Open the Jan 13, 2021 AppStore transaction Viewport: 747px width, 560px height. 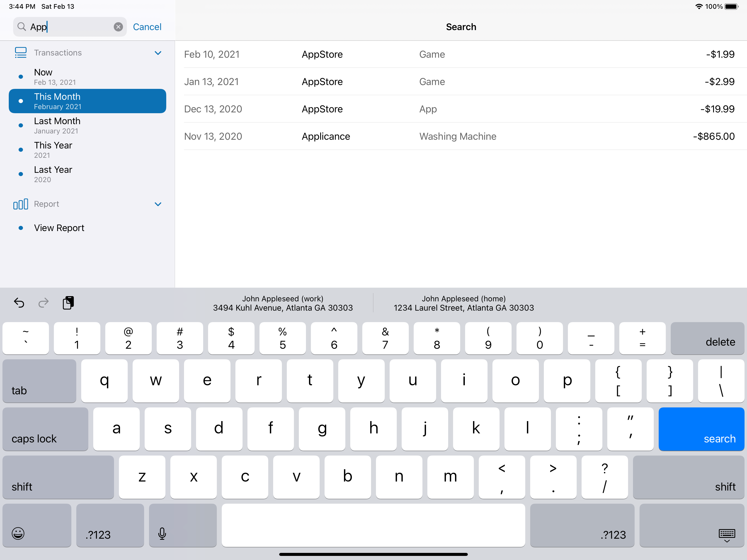[461, 82]
